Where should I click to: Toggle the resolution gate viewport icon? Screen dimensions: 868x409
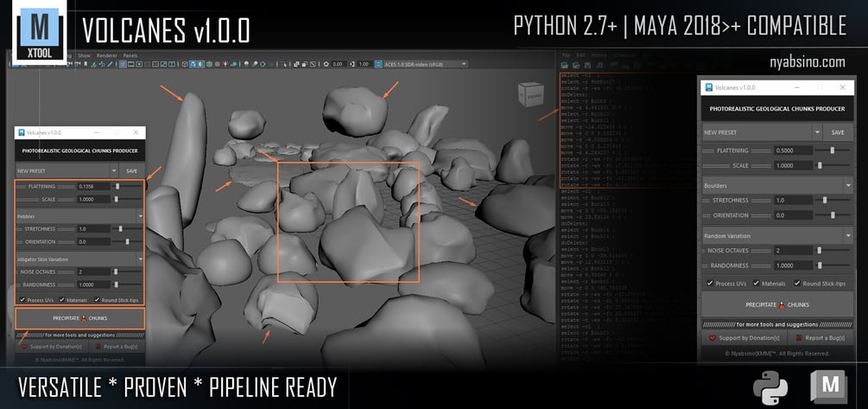[x=139, y=64]
